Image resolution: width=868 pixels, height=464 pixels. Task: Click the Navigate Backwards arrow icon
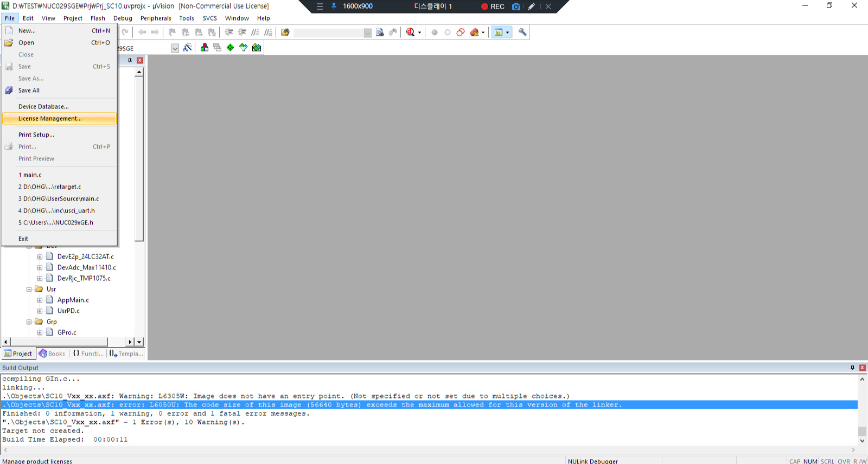(142, 32)
